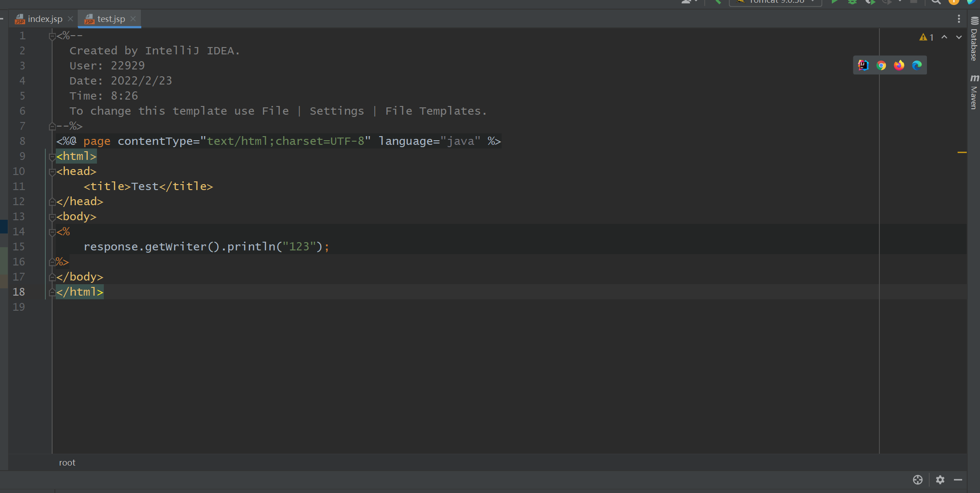Open the Database tool window
The width and height of the screenshot is (980, 493).
(974, 39)
